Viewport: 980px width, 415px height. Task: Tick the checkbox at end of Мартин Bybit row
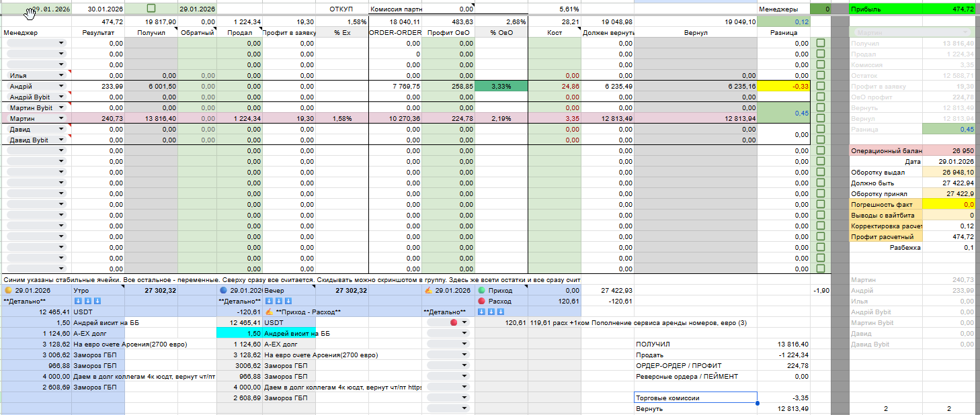821,107
